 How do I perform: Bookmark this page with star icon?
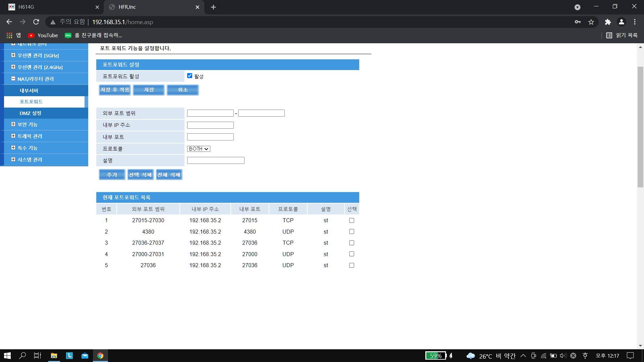pyautogui.click(x=591, y=22)
